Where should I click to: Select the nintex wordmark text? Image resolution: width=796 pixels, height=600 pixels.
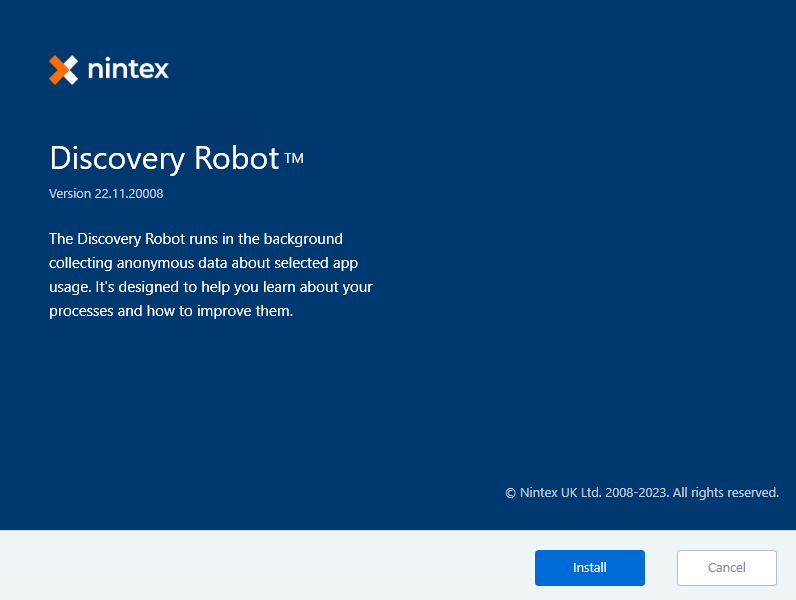tap(128, 69)
